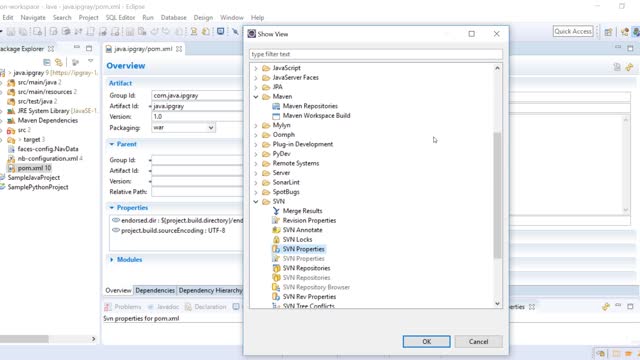Close the java.ipgray/pom.xml editor tab
Viewport: 640px width, 360px height.
click(179, 49)
